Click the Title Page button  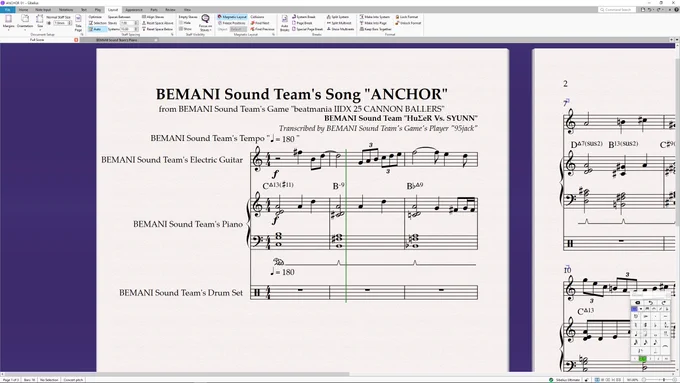pyautogui.click(x=78, y=23)
